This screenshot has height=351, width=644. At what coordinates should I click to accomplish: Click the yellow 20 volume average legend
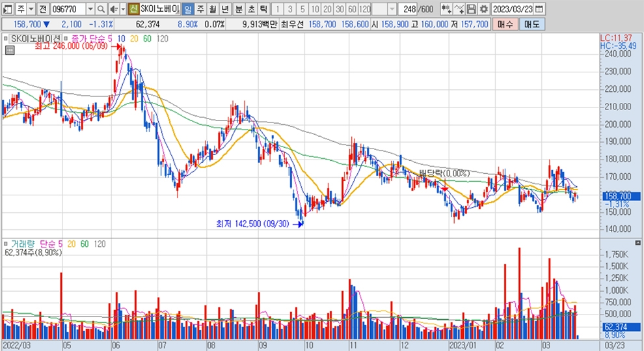coord(71,244)
